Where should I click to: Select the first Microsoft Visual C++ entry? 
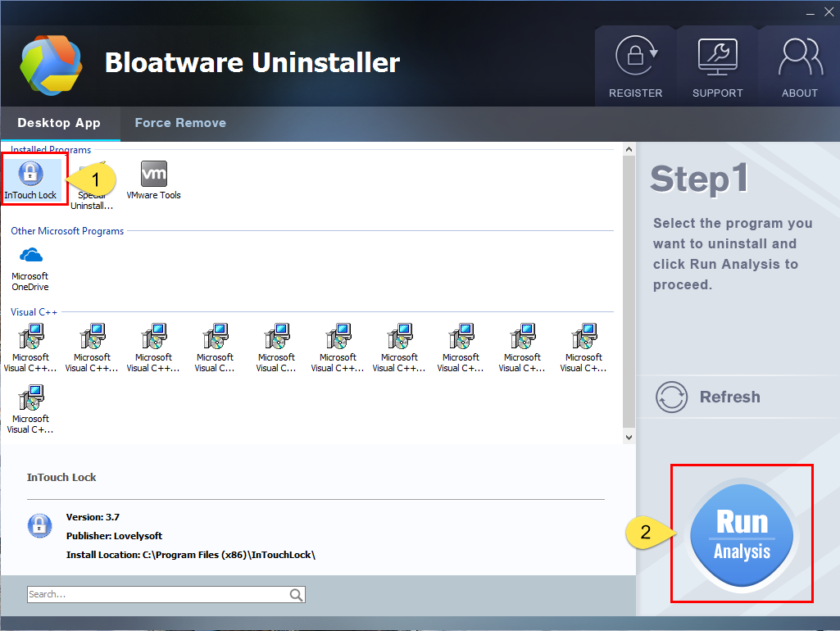(30, 347)
